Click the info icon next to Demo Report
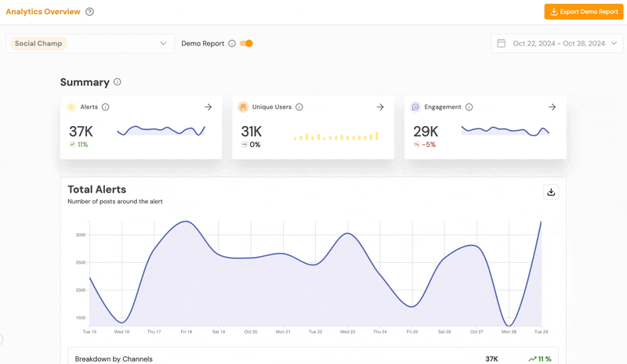Viewport: 627px width, 364px height. click(x=232, y=44)
